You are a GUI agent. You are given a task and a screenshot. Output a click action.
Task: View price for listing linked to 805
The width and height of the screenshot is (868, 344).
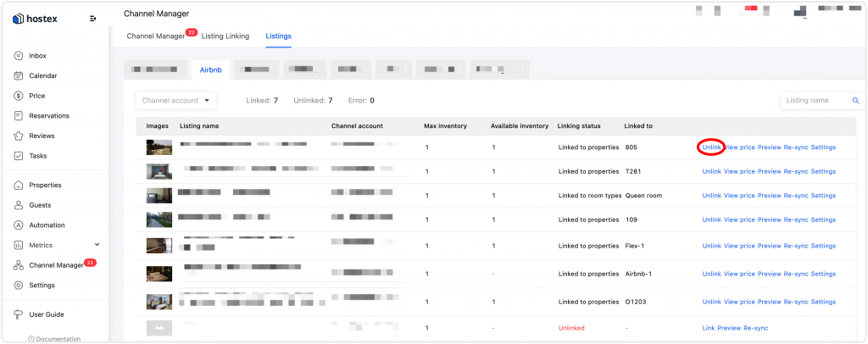tap(739, 147)
